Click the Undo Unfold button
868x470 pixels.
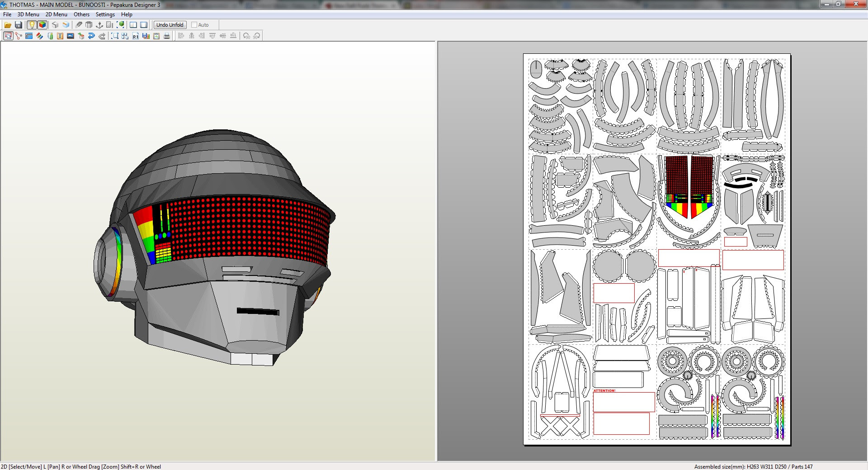click(170, 25)
